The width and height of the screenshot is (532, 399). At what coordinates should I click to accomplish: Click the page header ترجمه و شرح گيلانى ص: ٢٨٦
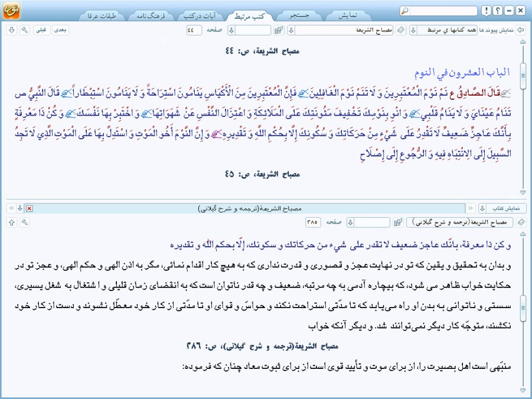pos(262,346)
